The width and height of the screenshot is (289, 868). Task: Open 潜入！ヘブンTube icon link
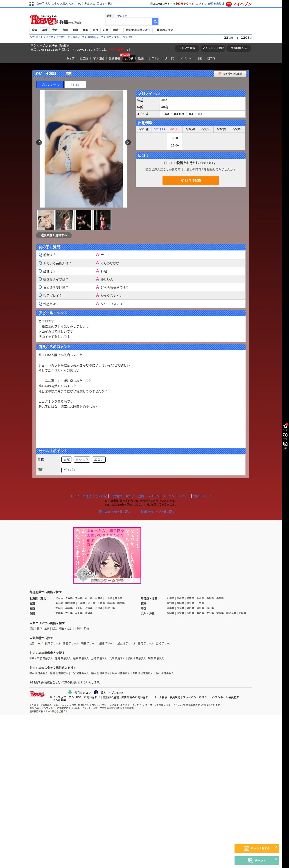(96, 692)
